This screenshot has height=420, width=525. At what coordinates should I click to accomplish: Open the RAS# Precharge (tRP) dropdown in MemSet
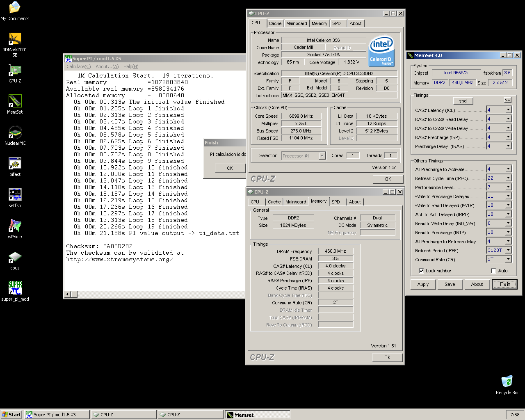509,137
